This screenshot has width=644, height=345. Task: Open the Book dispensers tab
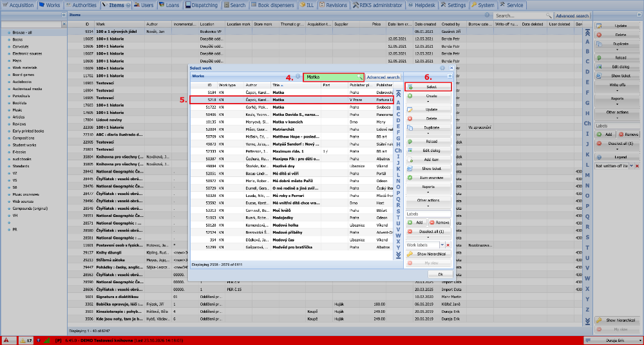pyautogui.click(x=273, y=5)
